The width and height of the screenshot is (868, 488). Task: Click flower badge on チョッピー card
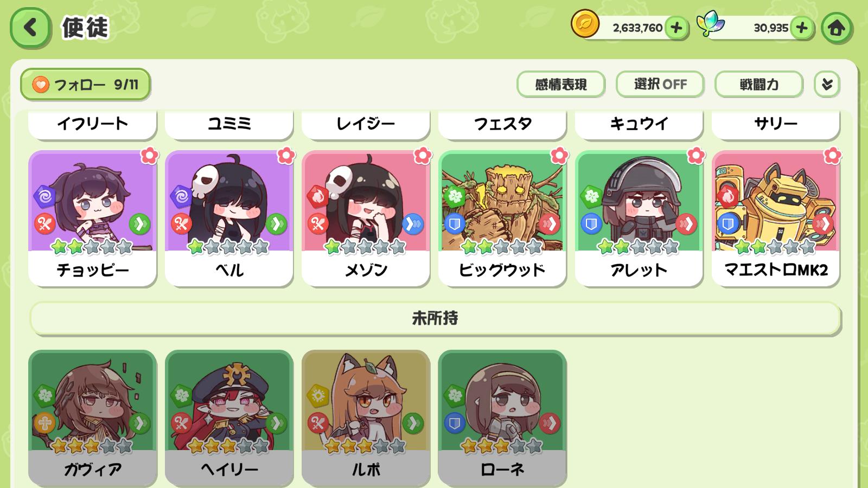(149, 156)
